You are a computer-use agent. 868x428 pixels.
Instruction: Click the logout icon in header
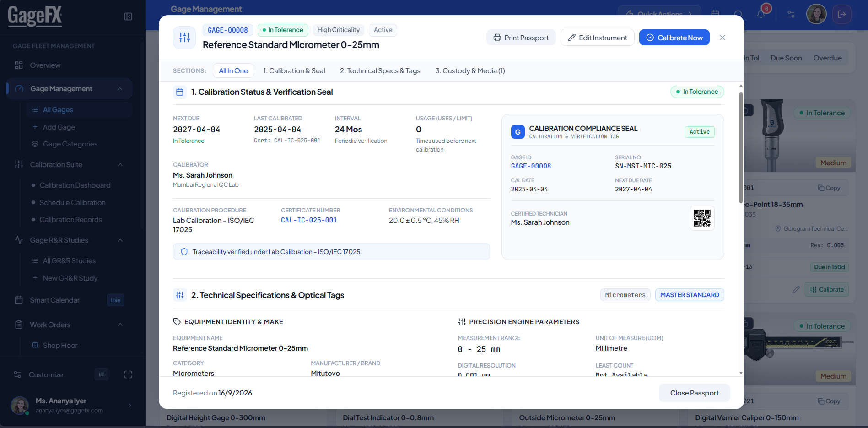point(842,14)
